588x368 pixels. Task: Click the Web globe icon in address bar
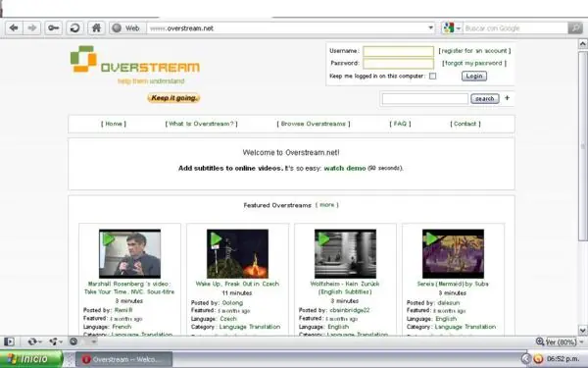coord(117,27)
